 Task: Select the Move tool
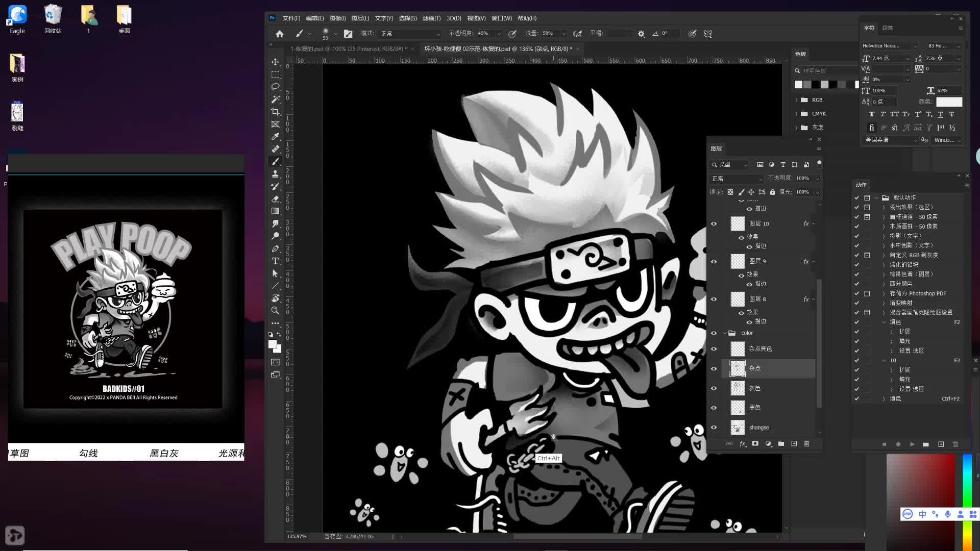click(275, 62)
